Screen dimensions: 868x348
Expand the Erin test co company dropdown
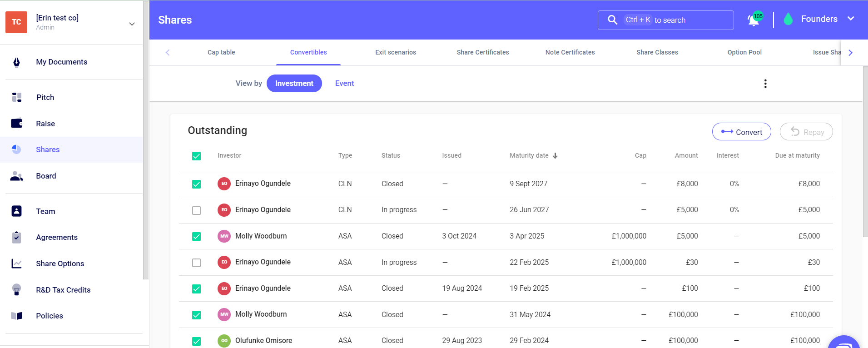132,24
